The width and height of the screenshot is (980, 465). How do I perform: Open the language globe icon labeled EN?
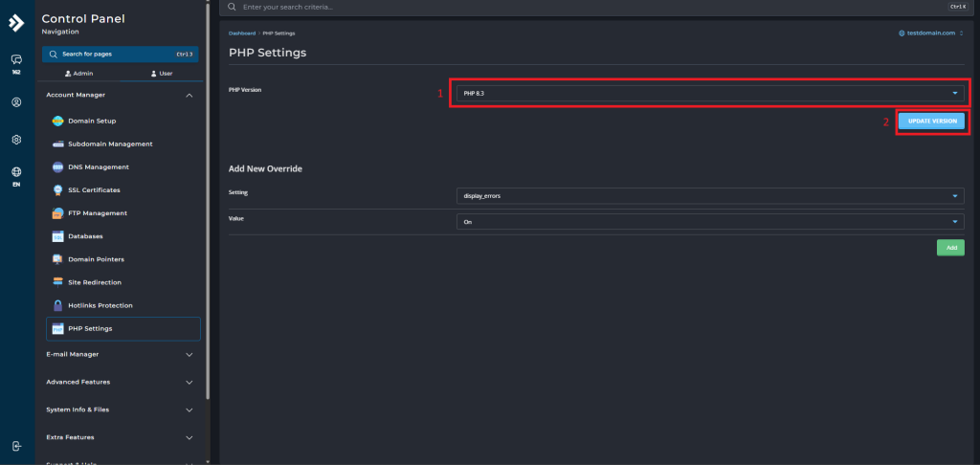click(17, 172)
